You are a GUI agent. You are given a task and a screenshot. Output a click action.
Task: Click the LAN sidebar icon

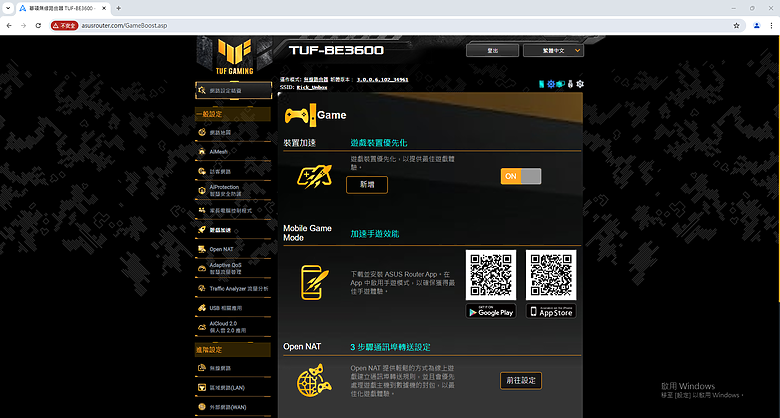[x=202, y=388]
